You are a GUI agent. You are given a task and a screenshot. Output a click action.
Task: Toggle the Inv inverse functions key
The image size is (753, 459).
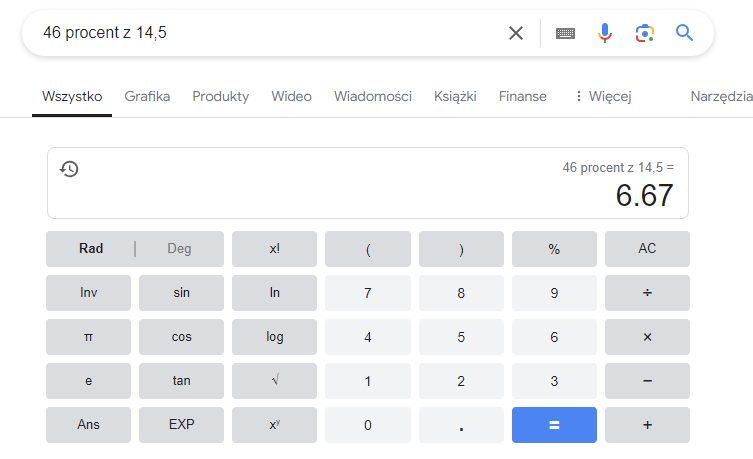point(88,293)
